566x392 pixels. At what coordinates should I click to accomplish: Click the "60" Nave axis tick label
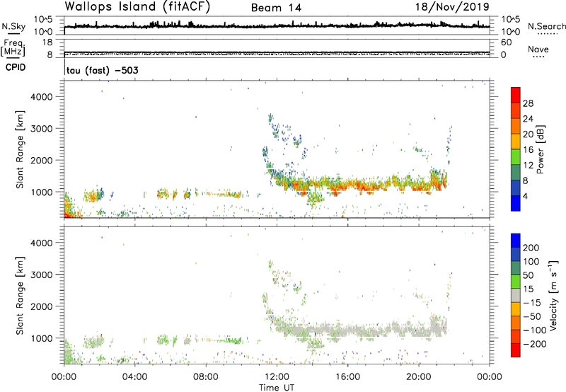506,42
